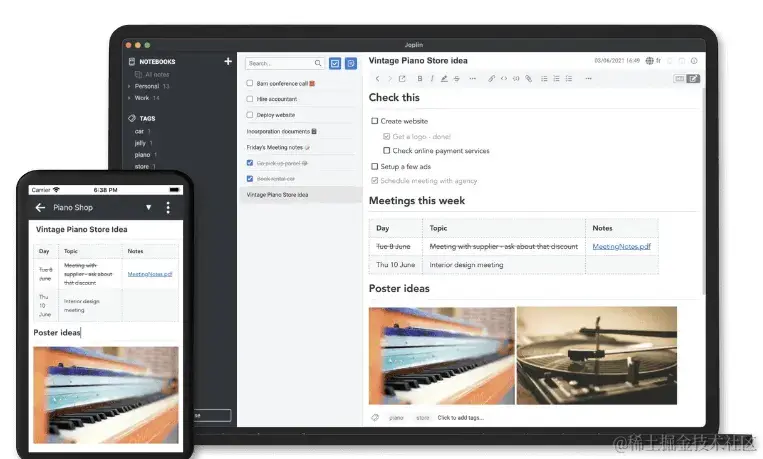Open three-dot menu in phone app

(x=168, y=207)
